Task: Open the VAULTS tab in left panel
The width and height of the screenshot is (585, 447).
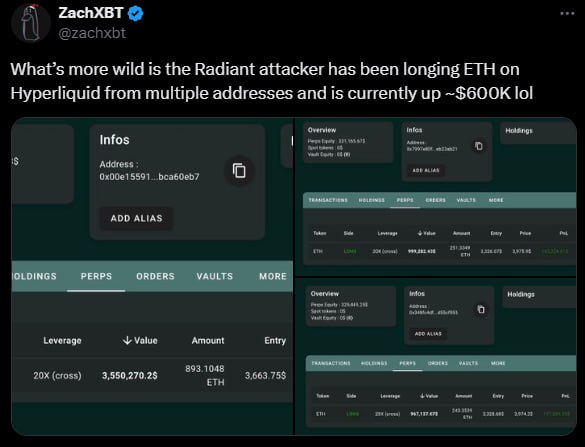Action: [x=215, y=276]
